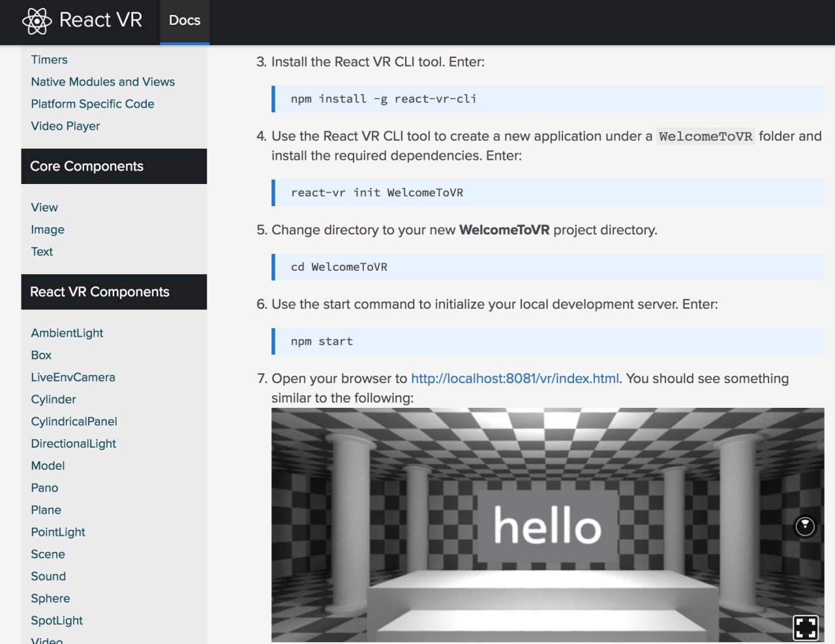This screenshot has width=835, height=644.
Task: Open the SpotLight component page
Action: click(x=57, y=621)
